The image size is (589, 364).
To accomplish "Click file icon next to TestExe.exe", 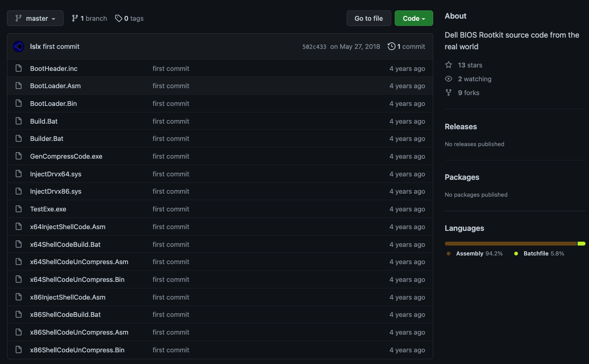I will pyautogui.click(x=19, y=209).
